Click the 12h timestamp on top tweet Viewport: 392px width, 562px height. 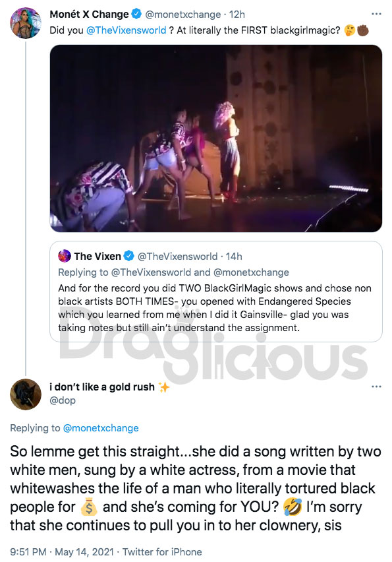point(237,15)
